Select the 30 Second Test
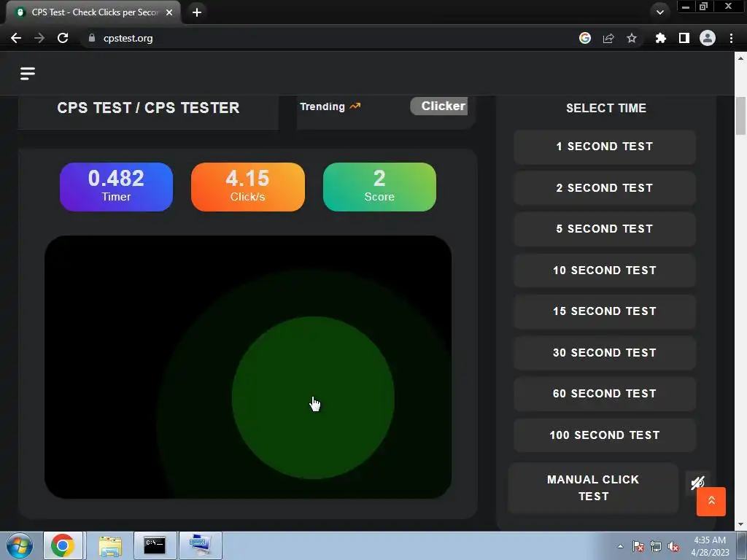 pyautogui.click(x=605, y=353)
